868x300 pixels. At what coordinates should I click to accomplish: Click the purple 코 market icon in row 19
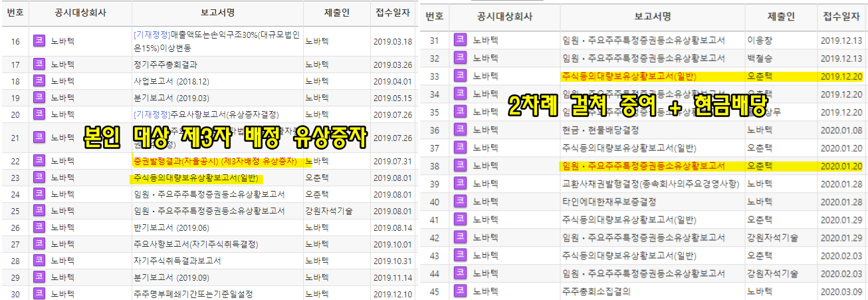pos(39,98)
